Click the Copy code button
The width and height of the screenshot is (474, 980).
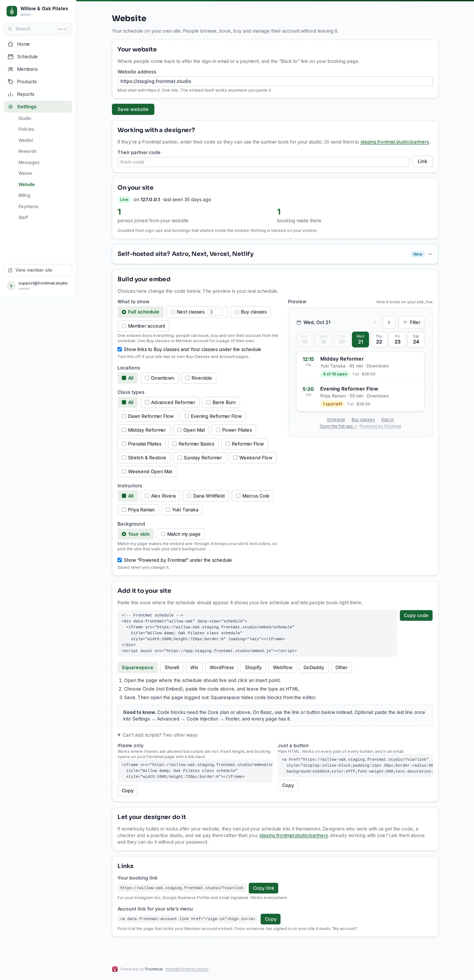pos(416,615)
